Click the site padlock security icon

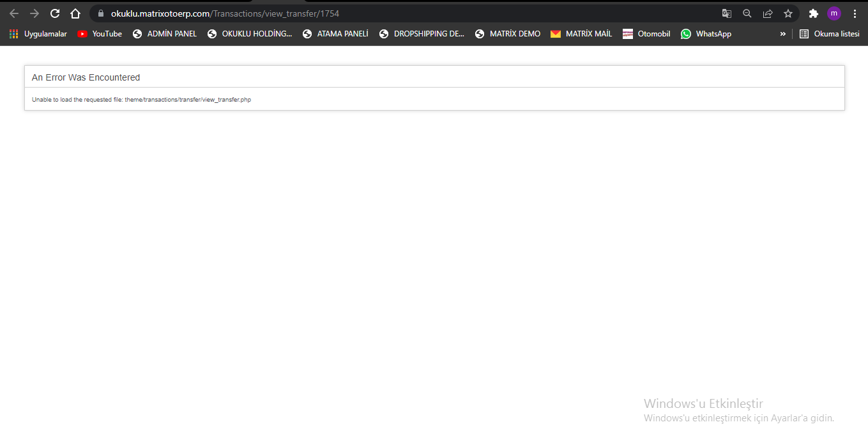[x=101, y=13]
